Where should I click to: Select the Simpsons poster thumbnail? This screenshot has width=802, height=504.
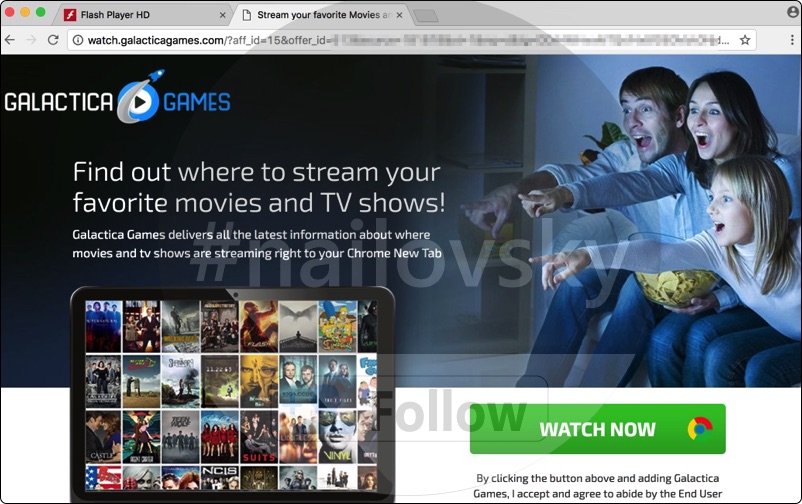pos(338,325)
